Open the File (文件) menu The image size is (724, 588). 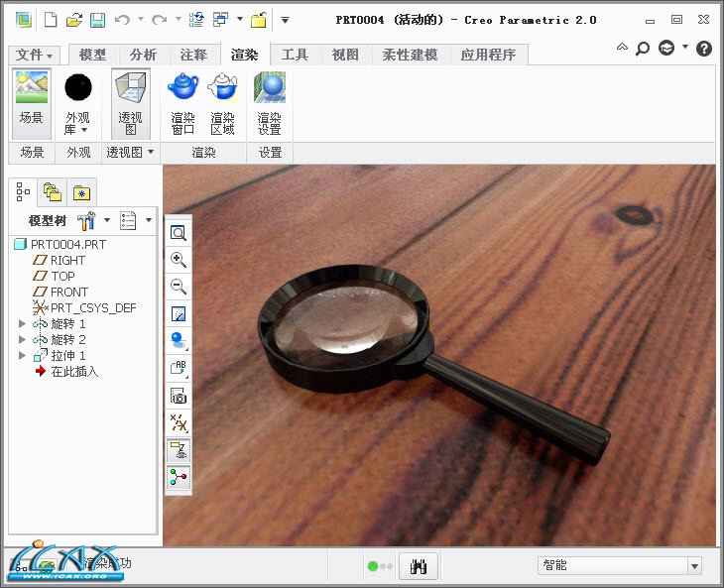point(34,55)
